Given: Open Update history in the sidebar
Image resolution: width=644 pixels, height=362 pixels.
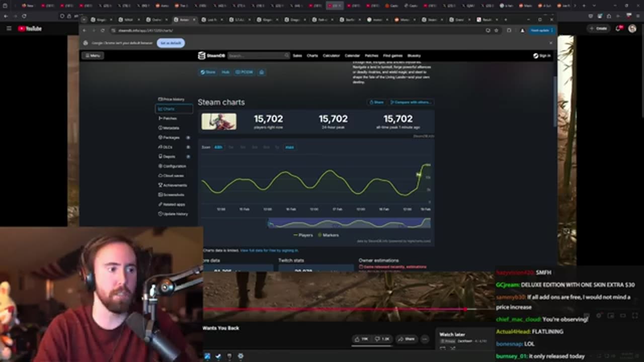Looking at the screenshot, I should click(x=173, y=214).
